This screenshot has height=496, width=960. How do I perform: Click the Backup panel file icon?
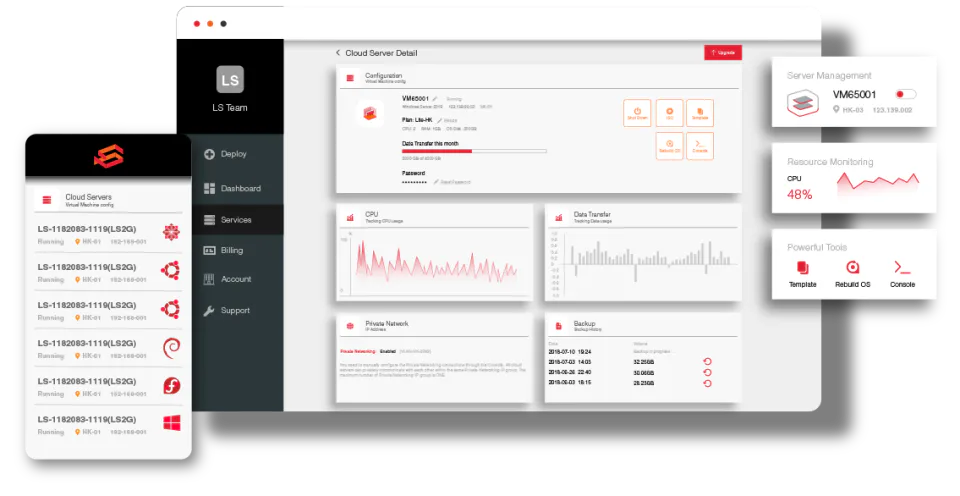[558, 326]
